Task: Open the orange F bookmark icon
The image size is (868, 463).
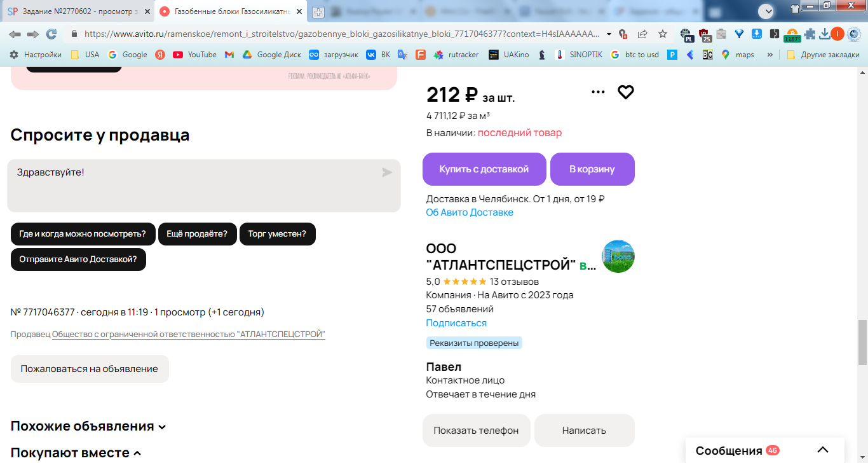Action: pos(420,55)
